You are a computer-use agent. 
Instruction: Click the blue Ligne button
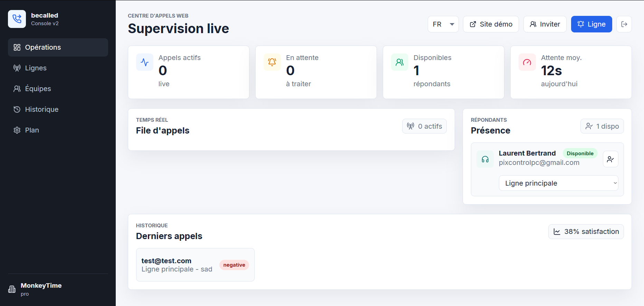pos(591,24)
